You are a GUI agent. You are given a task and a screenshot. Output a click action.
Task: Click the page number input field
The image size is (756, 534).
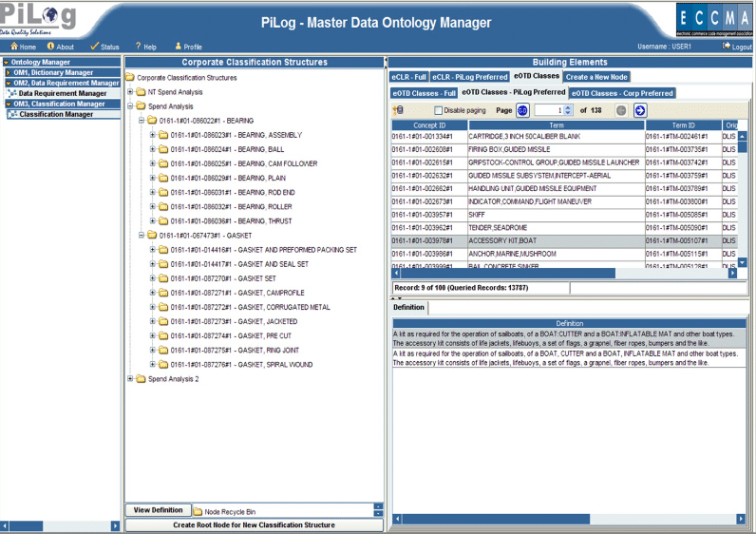(x=548, y=110)
